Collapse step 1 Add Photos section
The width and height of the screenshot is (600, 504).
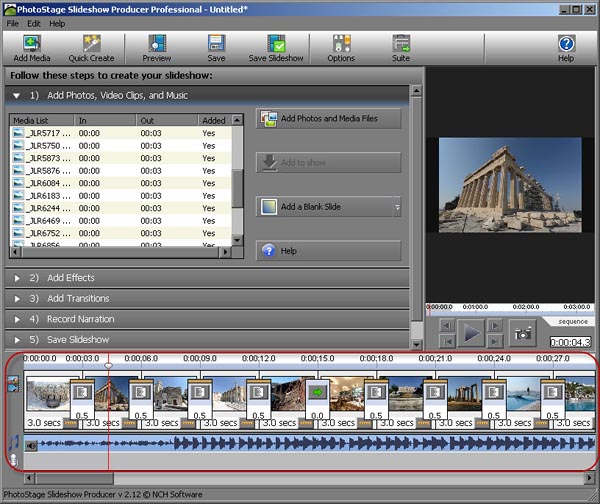pyautogui.click(x=16, y=96)
